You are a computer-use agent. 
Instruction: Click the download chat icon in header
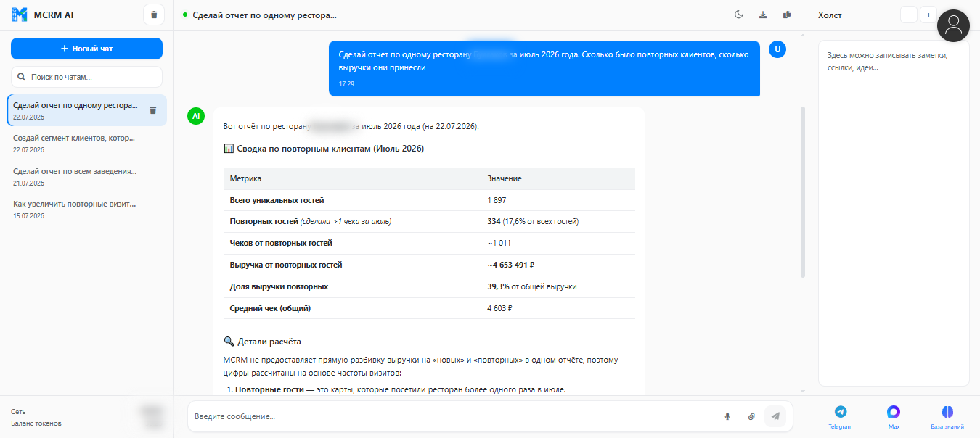[x=763, y=15]
